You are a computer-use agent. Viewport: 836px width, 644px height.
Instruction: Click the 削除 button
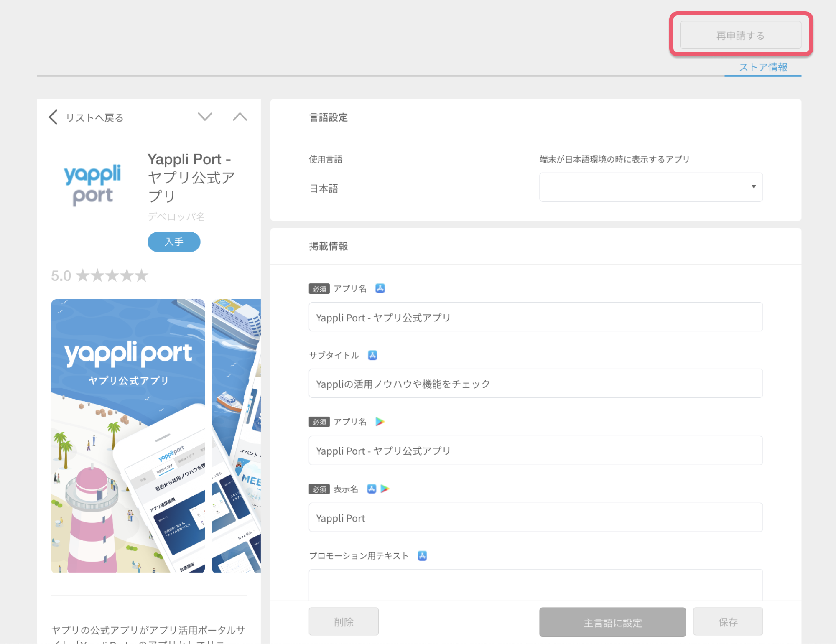[x=344, y=621]
